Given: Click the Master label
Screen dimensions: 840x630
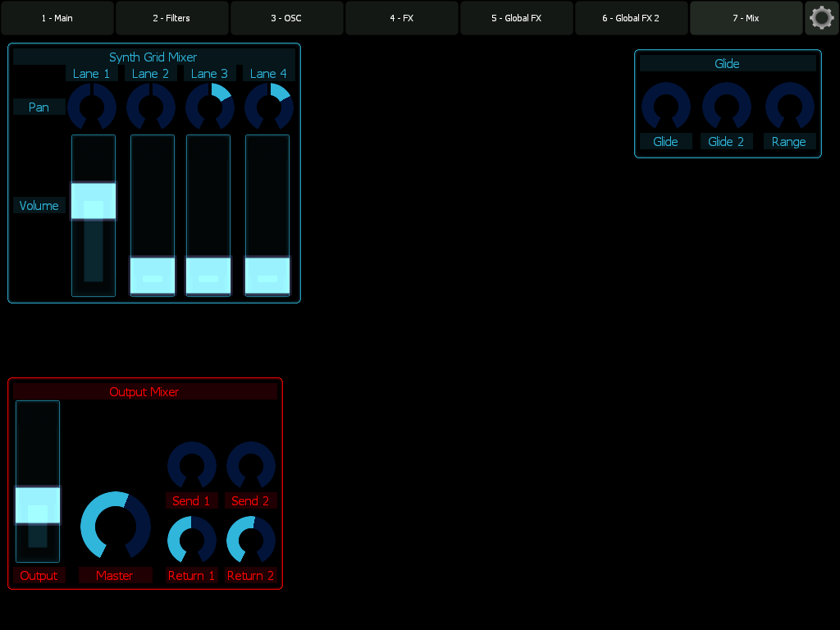Looking at the screenshot, I should 115,575.
